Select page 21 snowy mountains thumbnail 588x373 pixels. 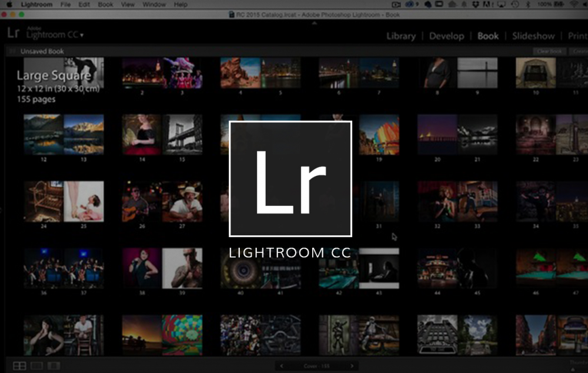click(477, 135)
